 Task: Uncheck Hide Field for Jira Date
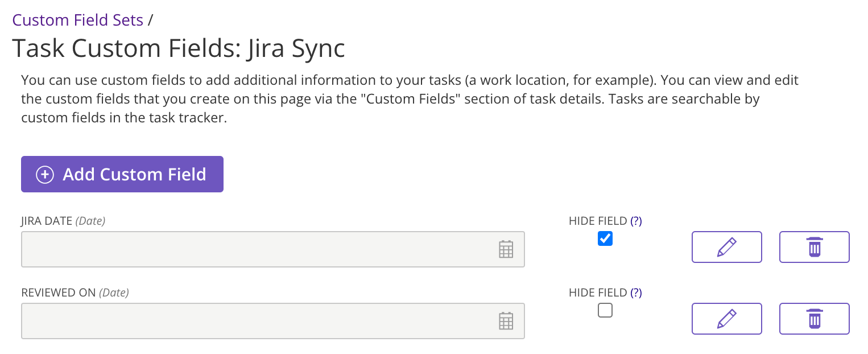coord(605,238)
